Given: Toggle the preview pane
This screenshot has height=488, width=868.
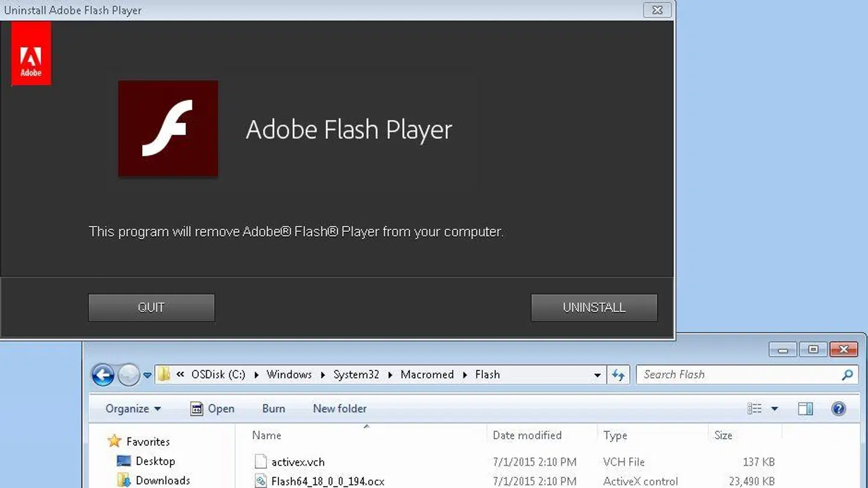Looking at the screenshot, I should pyautogui.click(x=806, y=408).
